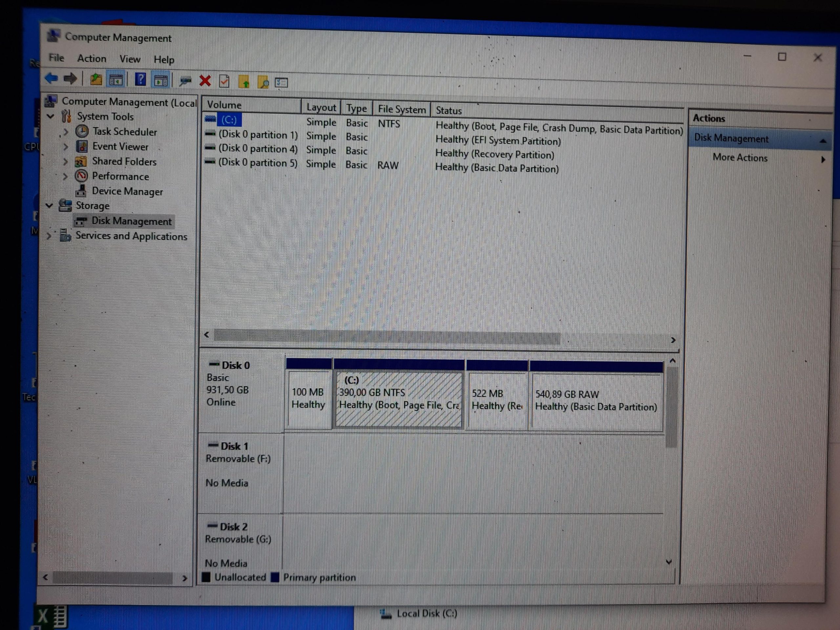Click the Up one level folder icon

96,79
